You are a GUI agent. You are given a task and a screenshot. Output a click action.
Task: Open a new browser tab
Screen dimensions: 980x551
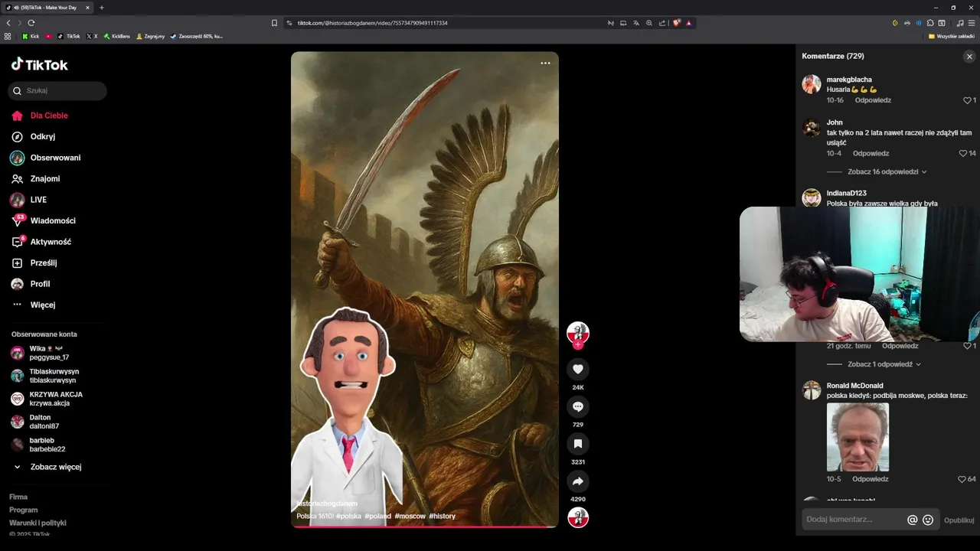[x=102, y=8]
